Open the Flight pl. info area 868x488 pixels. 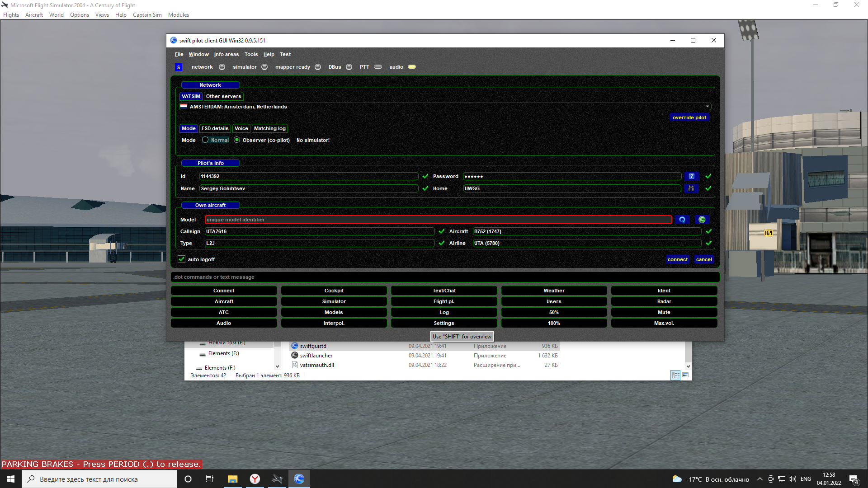(444, 301)
